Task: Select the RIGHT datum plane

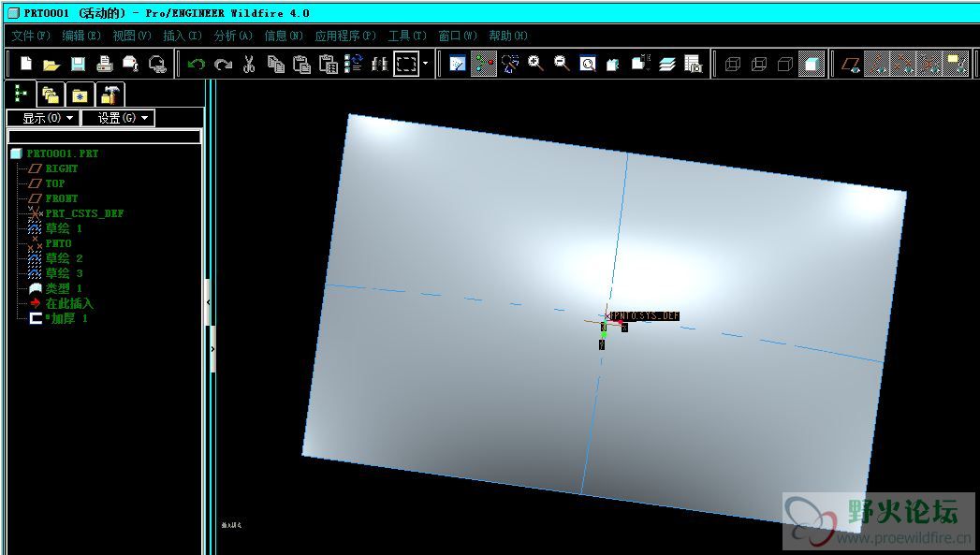Action: point(62,168)
